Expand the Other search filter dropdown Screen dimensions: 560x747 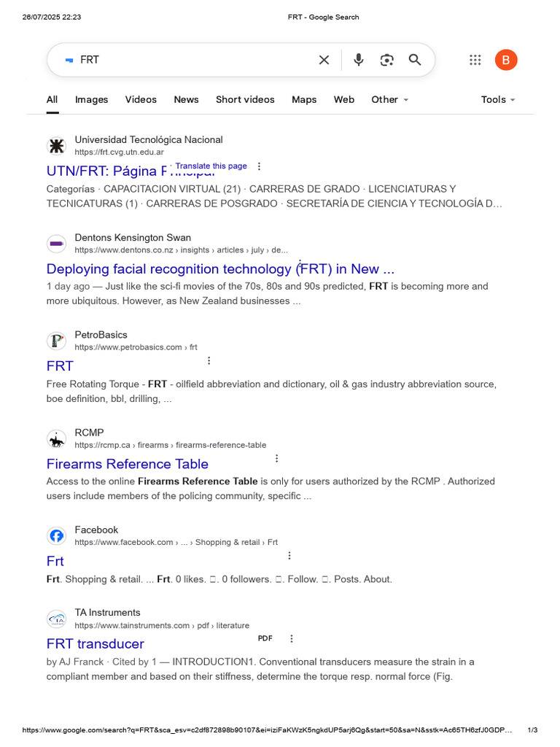390,99
